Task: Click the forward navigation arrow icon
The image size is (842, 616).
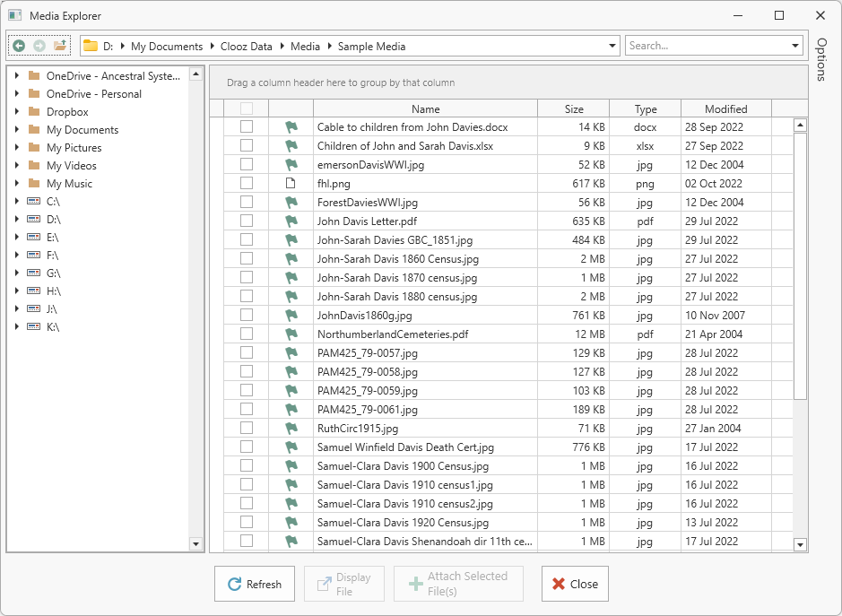Action: [39, 46]
